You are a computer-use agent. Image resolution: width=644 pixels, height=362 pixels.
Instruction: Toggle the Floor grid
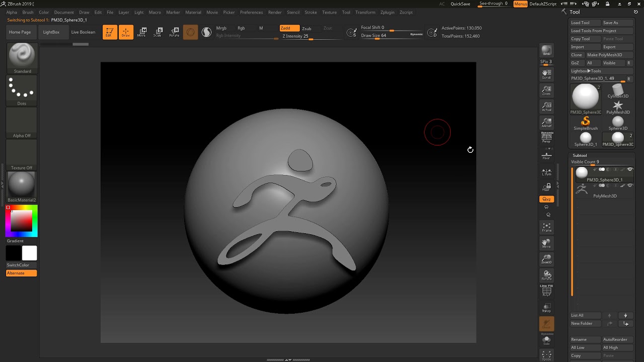click(546, 155)
